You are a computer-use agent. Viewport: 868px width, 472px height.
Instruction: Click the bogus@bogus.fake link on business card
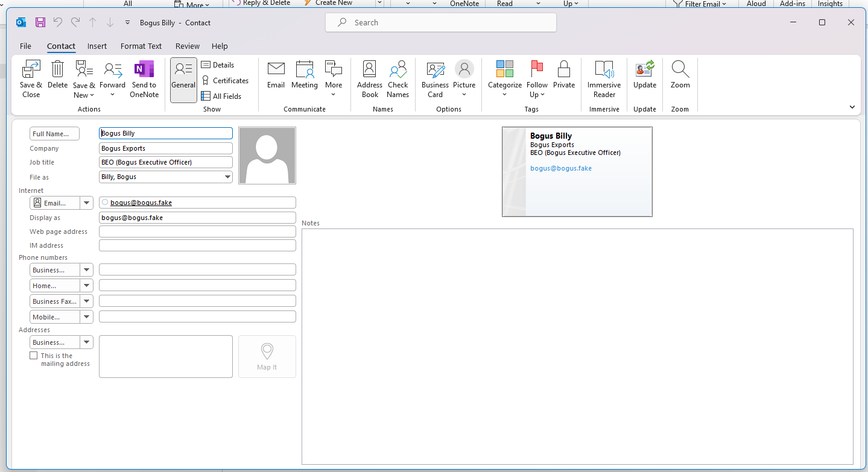click(561, 169)
